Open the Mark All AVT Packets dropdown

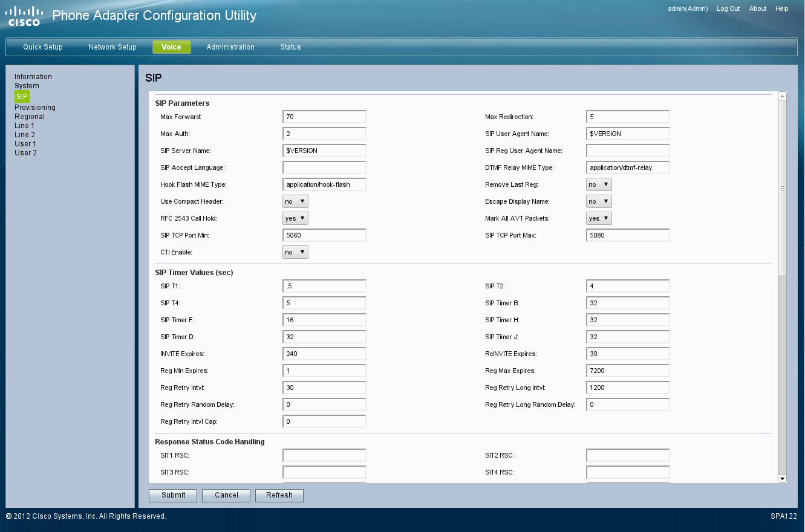pos(598,218)
